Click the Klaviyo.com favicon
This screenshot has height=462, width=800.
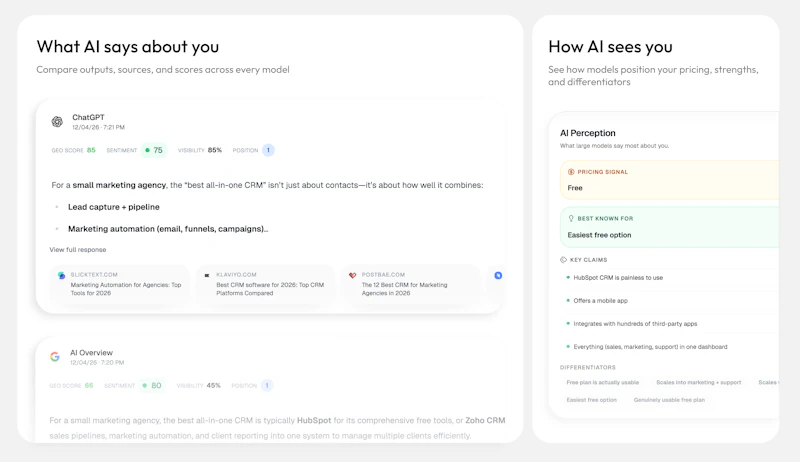coord(207,275)
